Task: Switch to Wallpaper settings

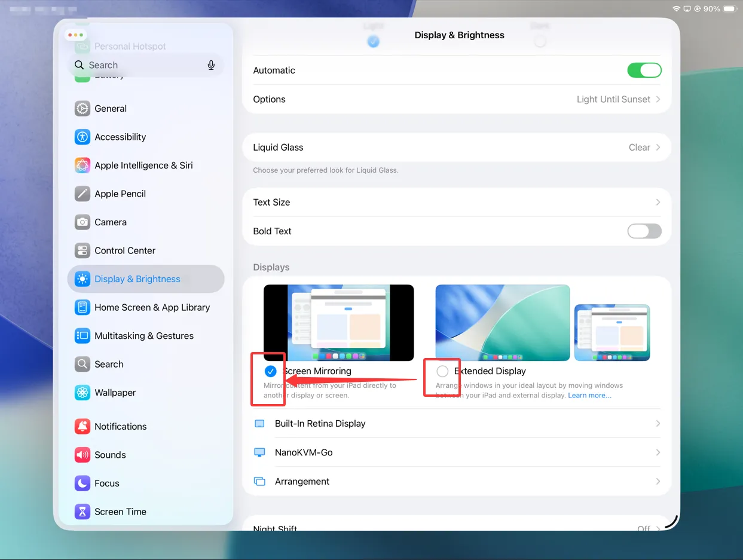Action: coord(115,393)
